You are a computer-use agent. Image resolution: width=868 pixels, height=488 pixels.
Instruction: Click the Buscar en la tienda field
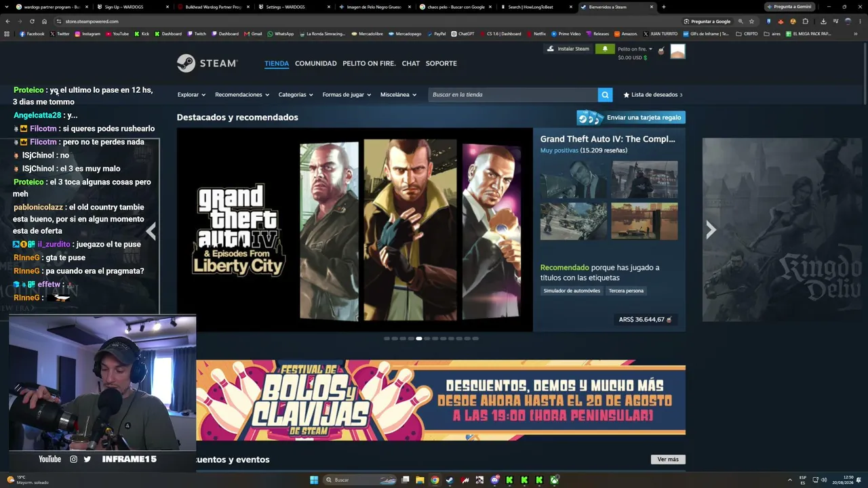(513, 95)
